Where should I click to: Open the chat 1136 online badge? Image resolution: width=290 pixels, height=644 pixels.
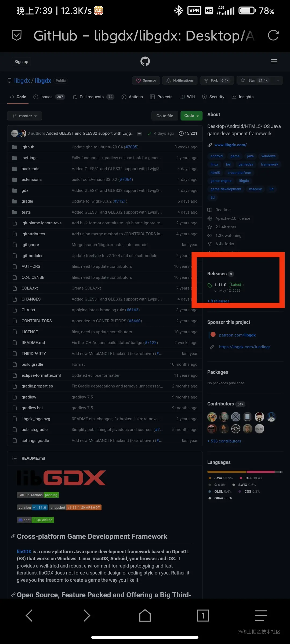tap(35, 520)
